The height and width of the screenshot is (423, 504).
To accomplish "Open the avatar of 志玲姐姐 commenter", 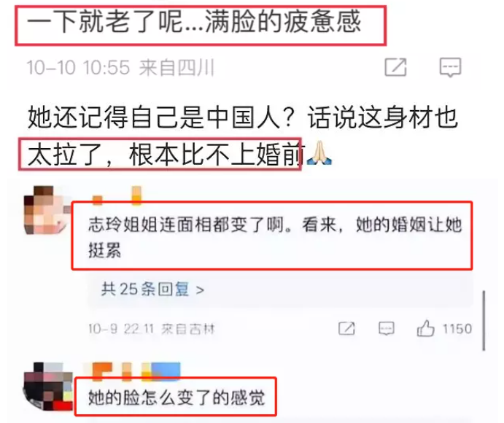I will click(x=47, y=210).
